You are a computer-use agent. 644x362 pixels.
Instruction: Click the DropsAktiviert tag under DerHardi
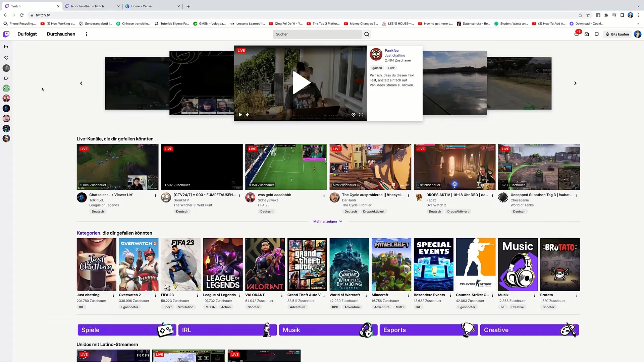[x=374, y=212]
